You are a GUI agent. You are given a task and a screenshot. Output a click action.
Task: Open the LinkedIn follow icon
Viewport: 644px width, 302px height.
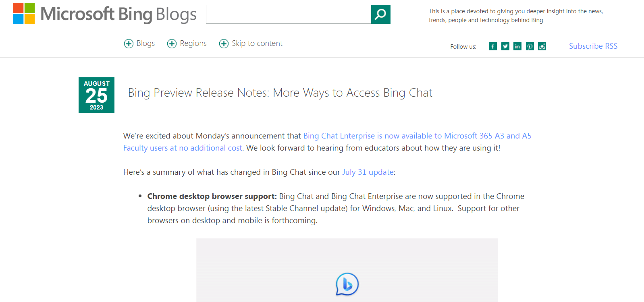[517, 46]
